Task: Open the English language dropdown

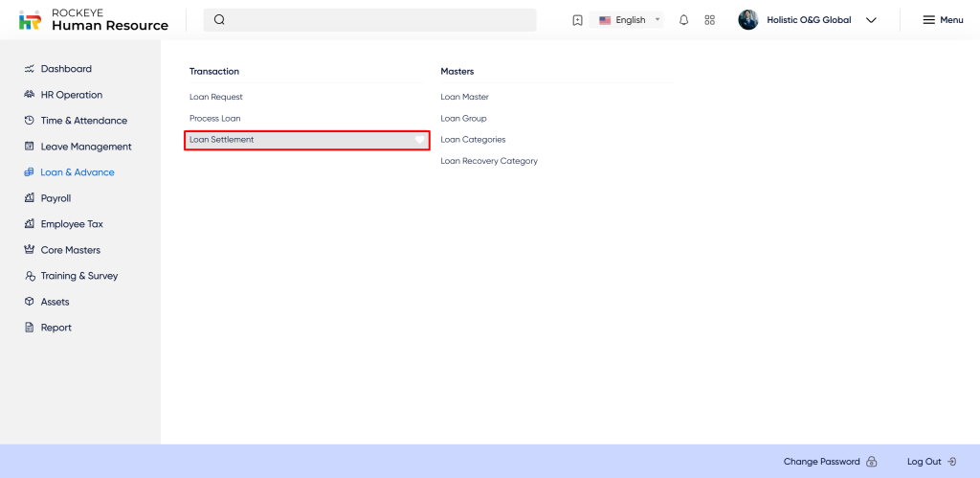Action: tap(629, 20)
